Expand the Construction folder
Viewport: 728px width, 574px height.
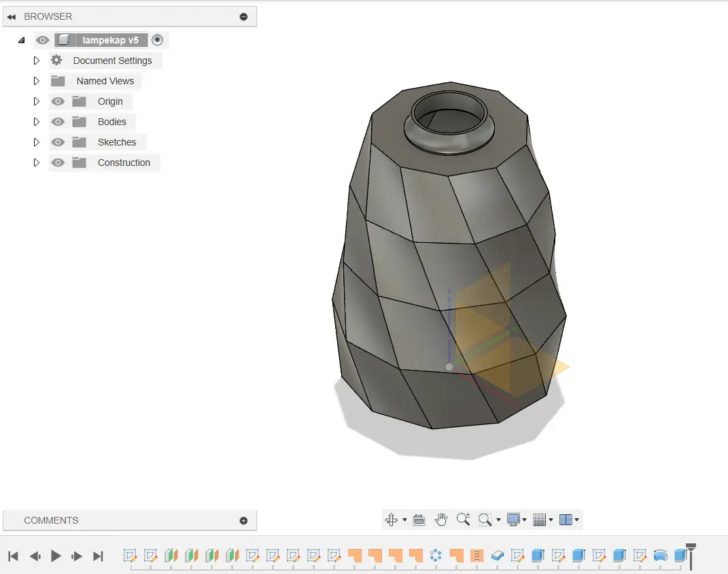tap(36, 163)
